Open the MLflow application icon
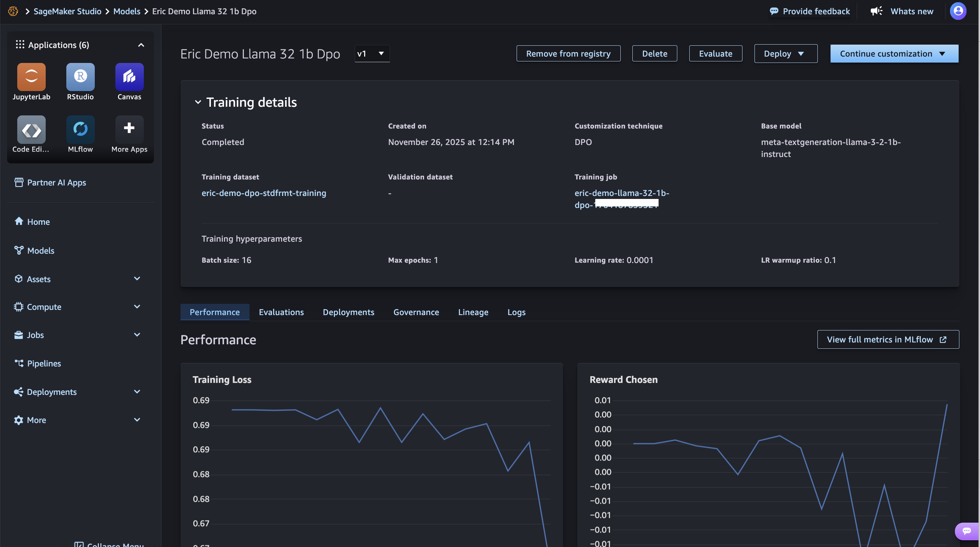Screen dimensions: 980x547 80,129
